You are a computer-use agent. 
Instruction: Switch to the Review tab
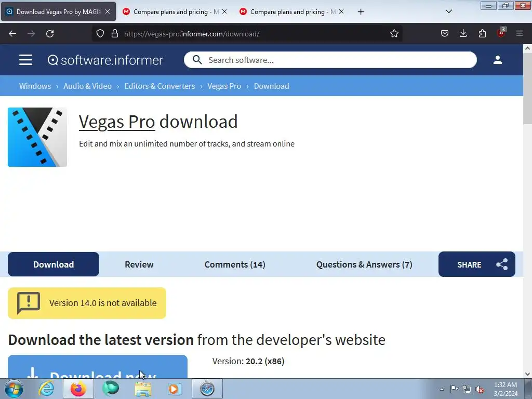click(x=139, y=264)
